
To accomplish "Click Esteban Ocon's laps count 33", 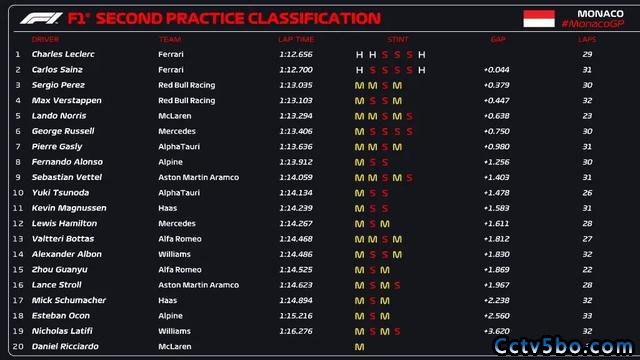I will [x=587, y=316].
